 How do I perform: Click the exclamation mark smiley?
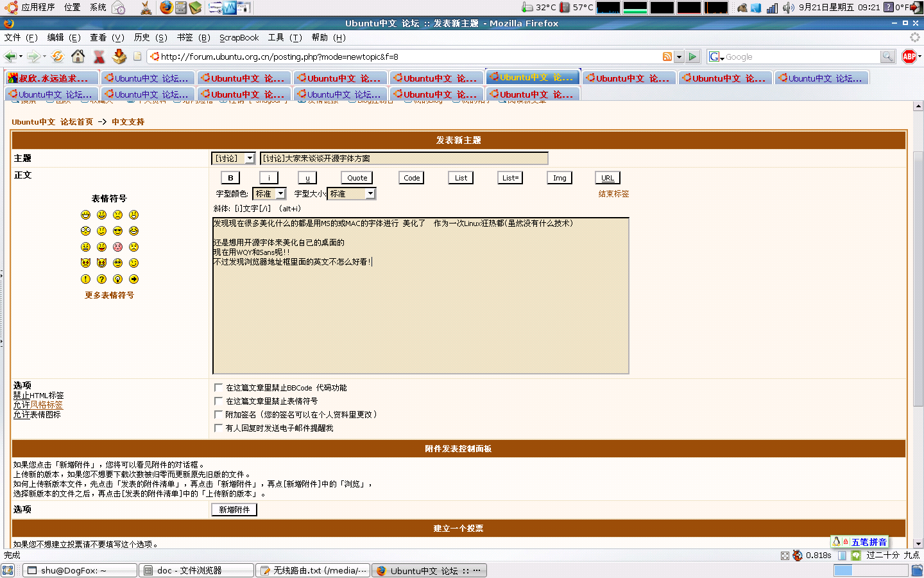coord(85,279)
